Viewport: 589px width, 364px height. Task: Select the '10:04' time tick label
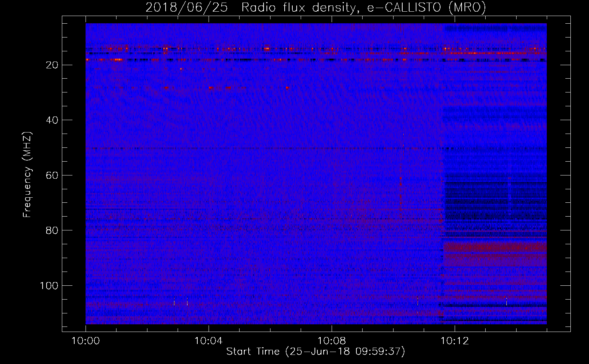coord(208,341)
